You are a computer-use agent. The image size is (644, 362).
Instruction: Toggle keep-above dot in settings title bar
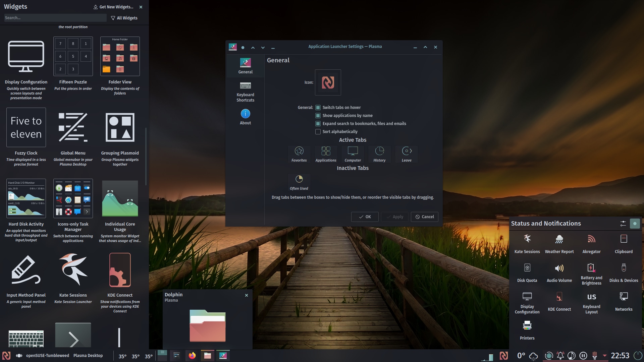click(243, 48)
